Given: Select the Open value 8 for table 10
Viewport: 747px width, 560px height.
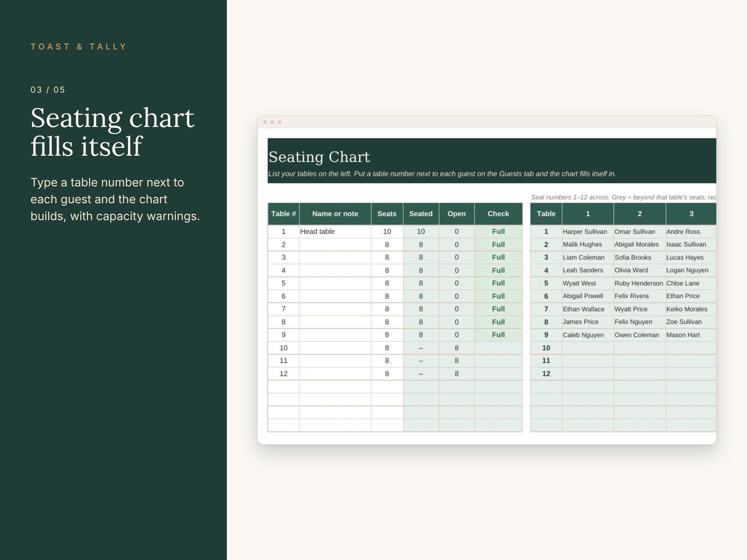Looking at the screenshot, I should pyautogui.click(x=457, y=348).
